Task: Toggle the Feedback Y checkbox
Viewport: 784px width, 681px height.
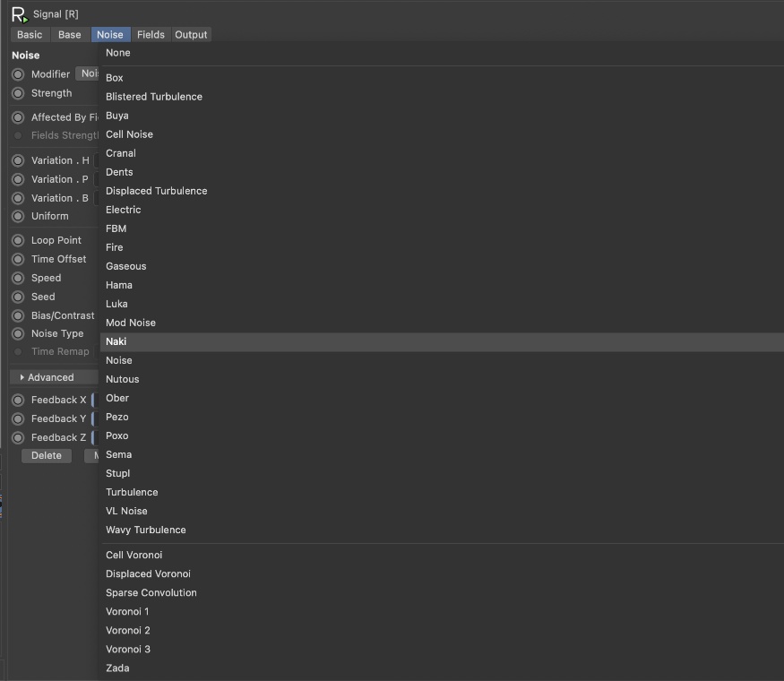Action: click(94, 419)
